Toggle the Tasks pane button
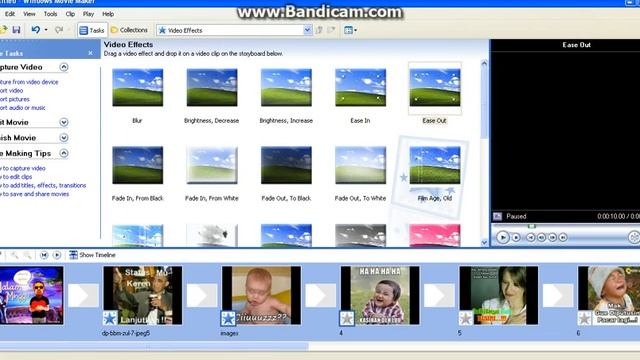640x360 pixels. tap(92, 30)
